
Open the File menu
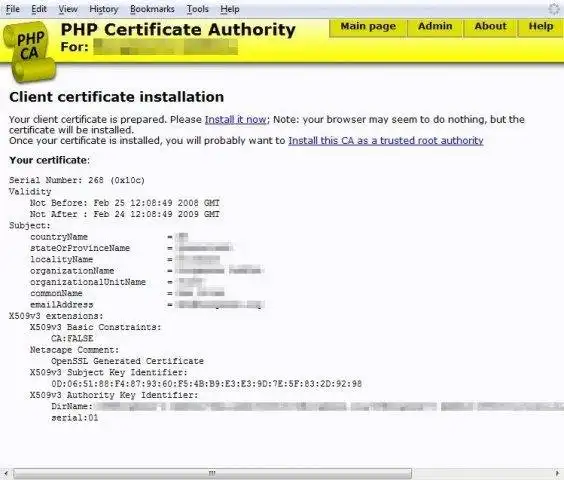point(13,9)
